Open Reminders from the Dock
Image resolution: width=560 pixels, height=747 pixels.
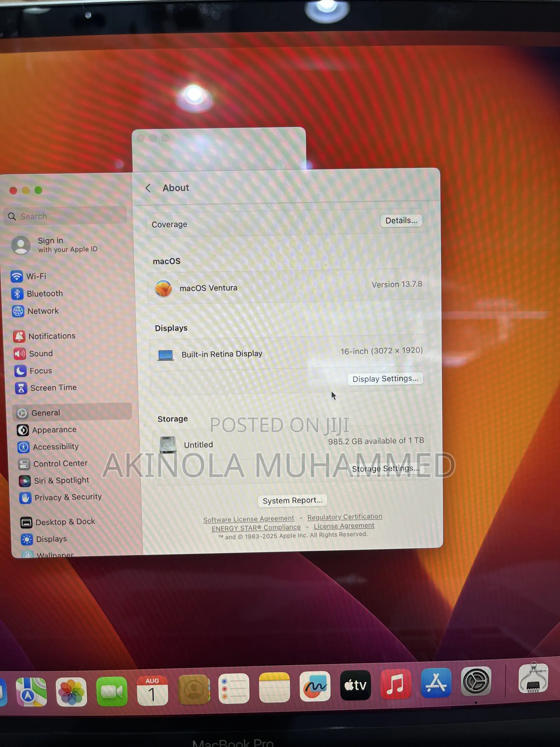234,688
